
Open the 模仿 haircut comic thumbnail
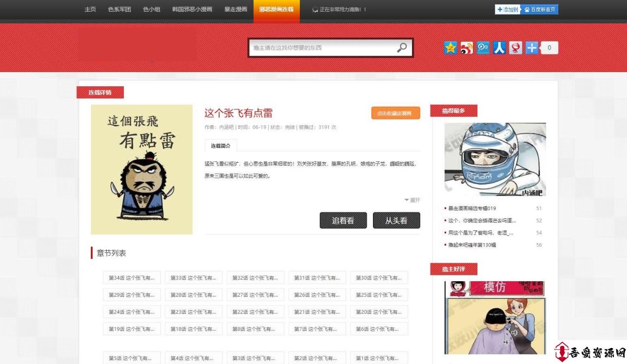tap(495, 317)
